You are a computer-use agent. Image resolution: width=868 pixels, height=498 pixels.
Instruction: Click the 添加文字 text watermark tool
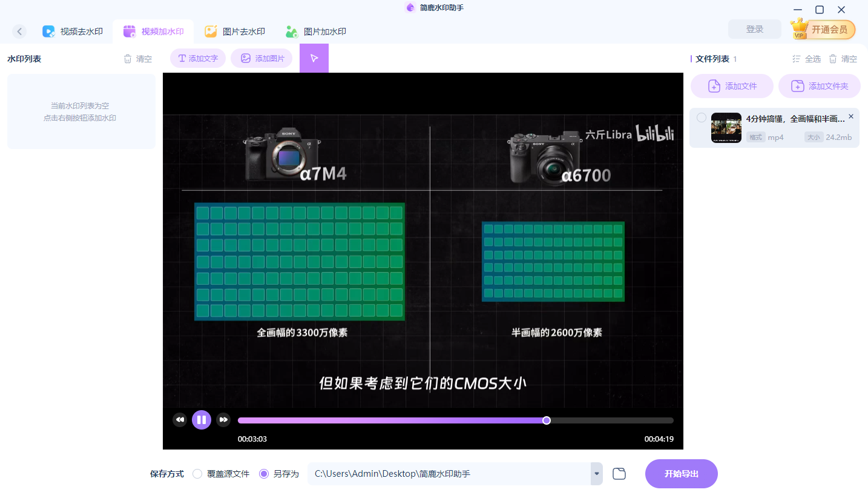[x=197, y=58]
